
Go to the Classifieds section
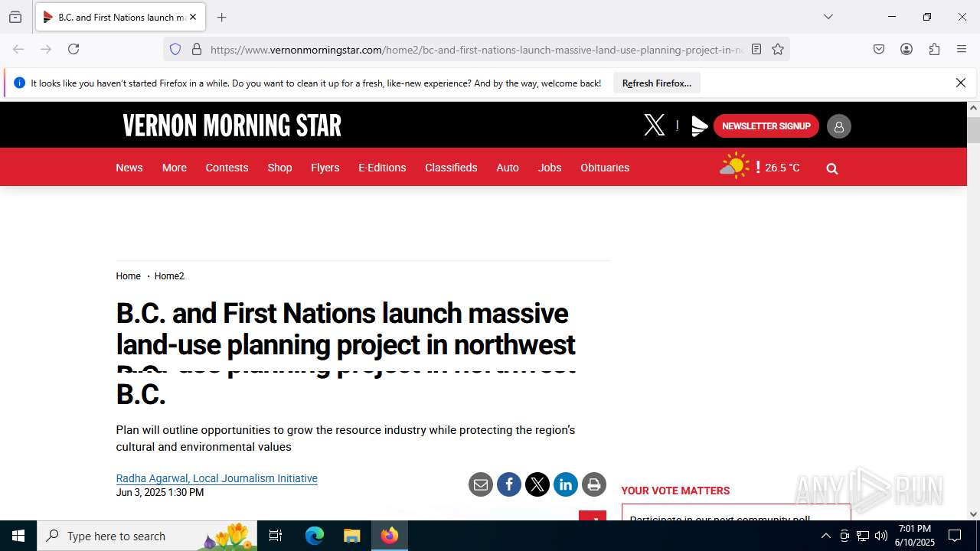click(x=451, y=168)
